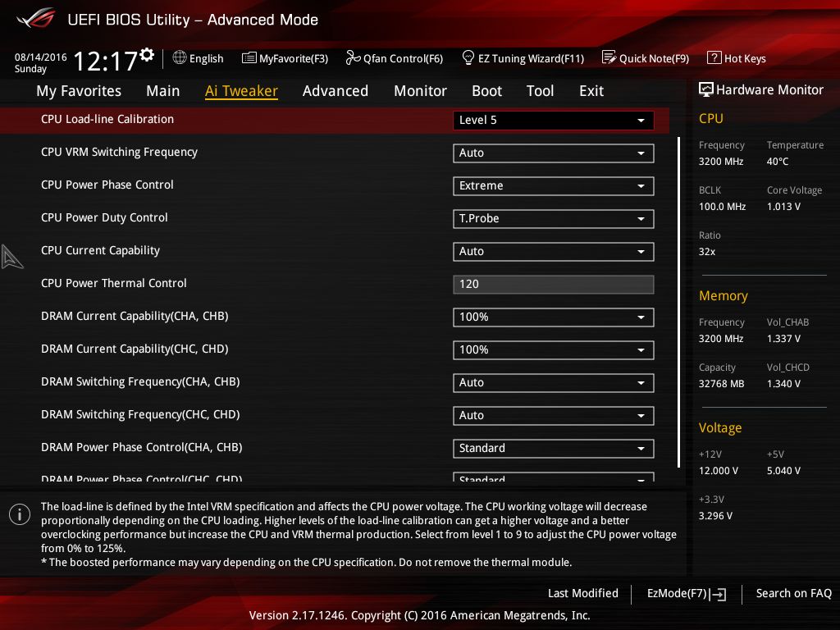Open DRAM Current Capability(CHA, CHB) dropdown
840x630 pixels.
click(554, 317)
